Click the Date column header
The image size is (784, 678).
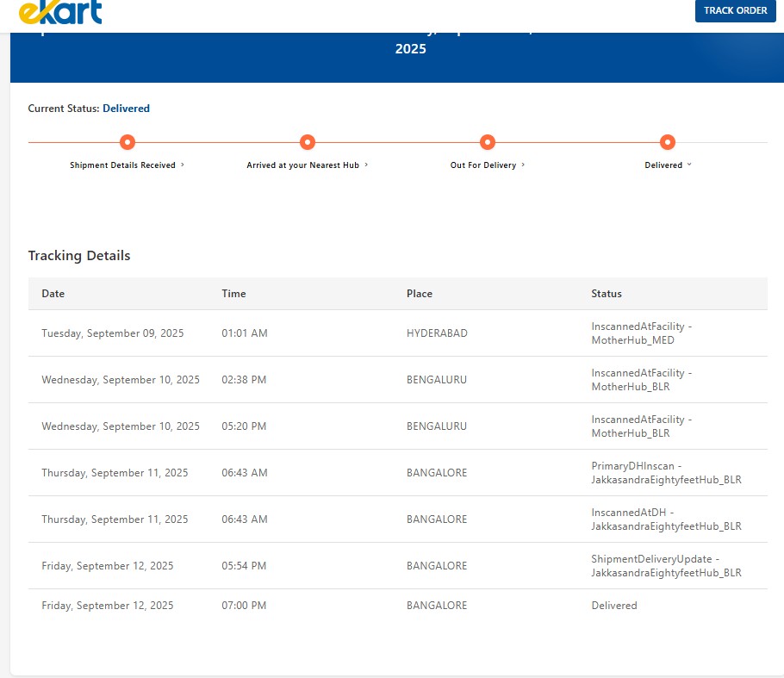click(53, 294)
